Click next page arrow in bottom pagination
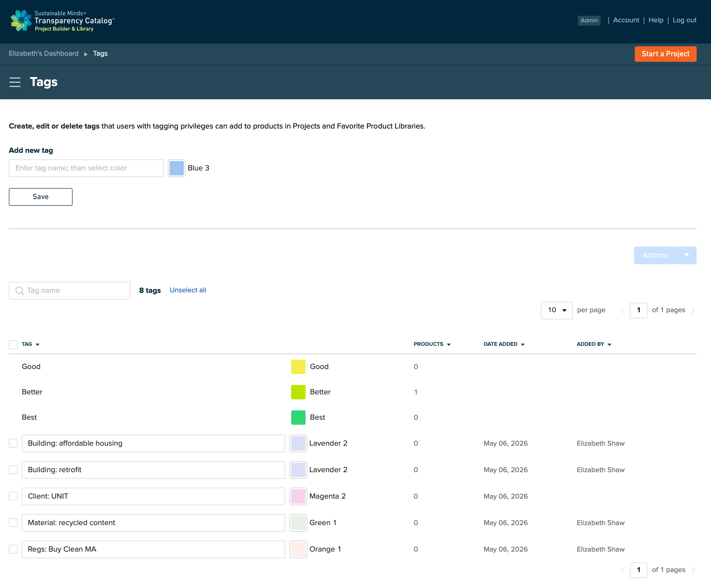Viewport: 711px width, 588px height. coord(693,570)
